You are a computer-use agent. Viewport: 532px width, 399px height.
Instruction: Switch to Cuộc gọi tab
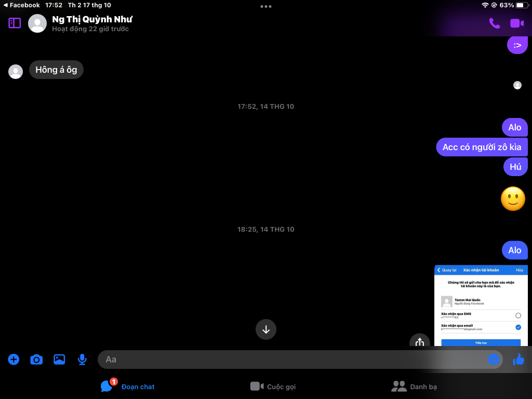coord(273,387)
